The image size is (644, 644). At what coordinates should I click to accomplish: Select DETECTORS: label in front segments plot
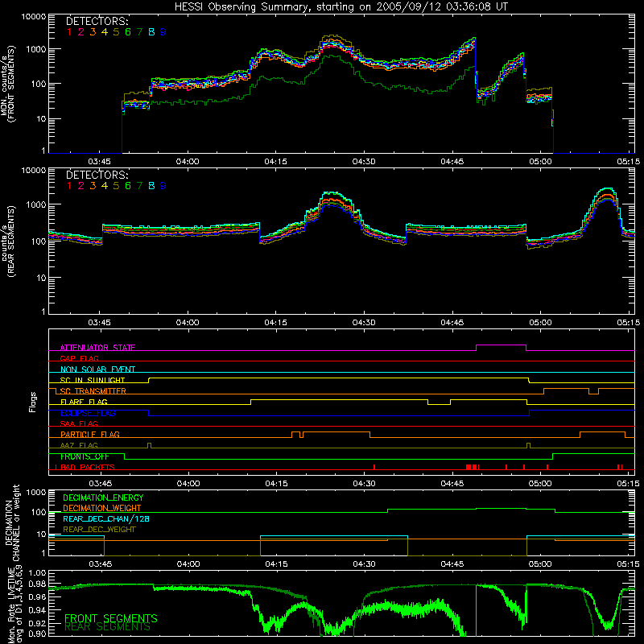97,21
